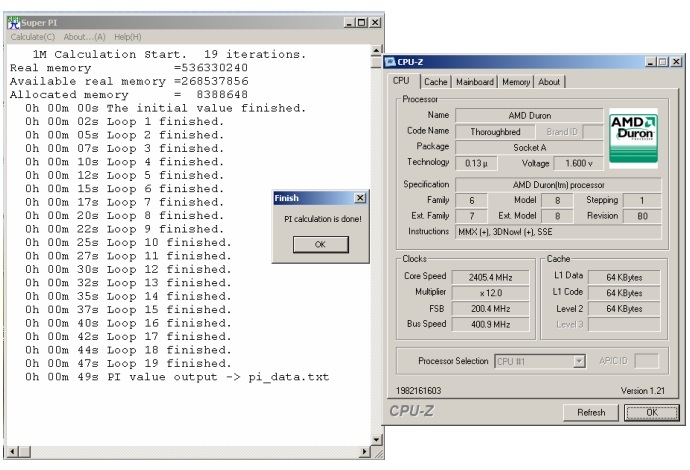The width and height of the screenshot is (690, 470).
Task: Click the Bus Speed value 400.9 MHz
Action: pyautogui.click(x=490, y=325)
